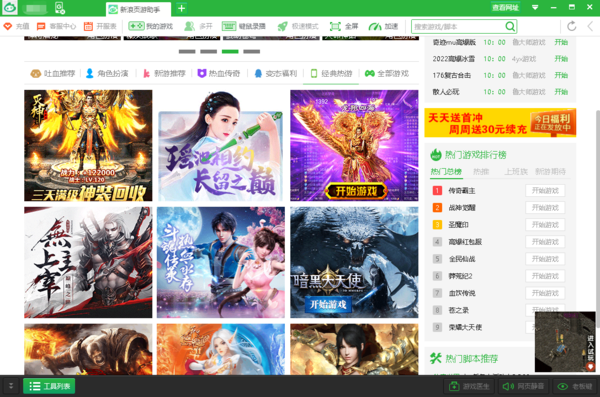Select the 新游期待 ranking tab
The image size is (600, 397).
click(x=550, y=172)
